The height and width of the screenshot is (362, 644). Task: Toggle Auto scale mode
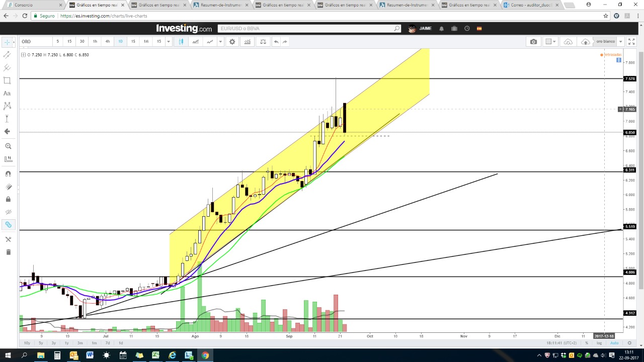(614, 343)
